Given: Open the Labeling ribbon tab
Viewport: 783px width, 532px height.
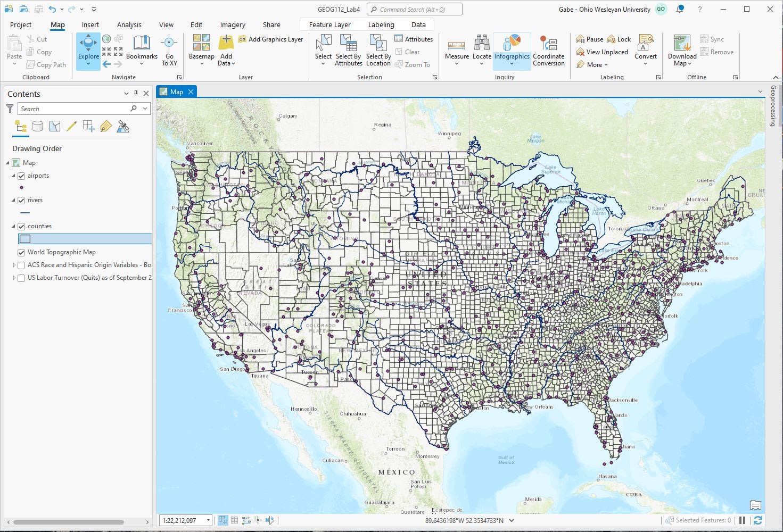Looking at the screenshot, I should coord(381,24).
